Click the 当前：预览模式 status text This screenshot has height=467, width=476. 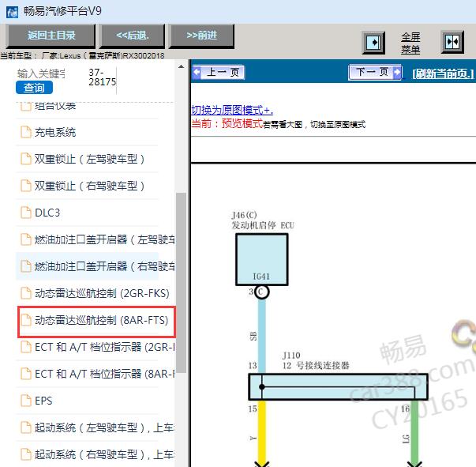tap(227, 123)
